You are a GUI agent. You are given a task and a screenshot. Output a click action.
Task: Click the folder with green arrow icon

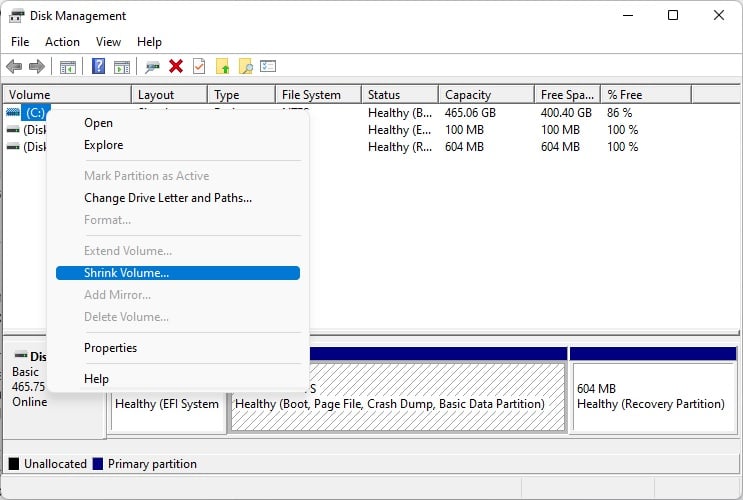(222, 67)
